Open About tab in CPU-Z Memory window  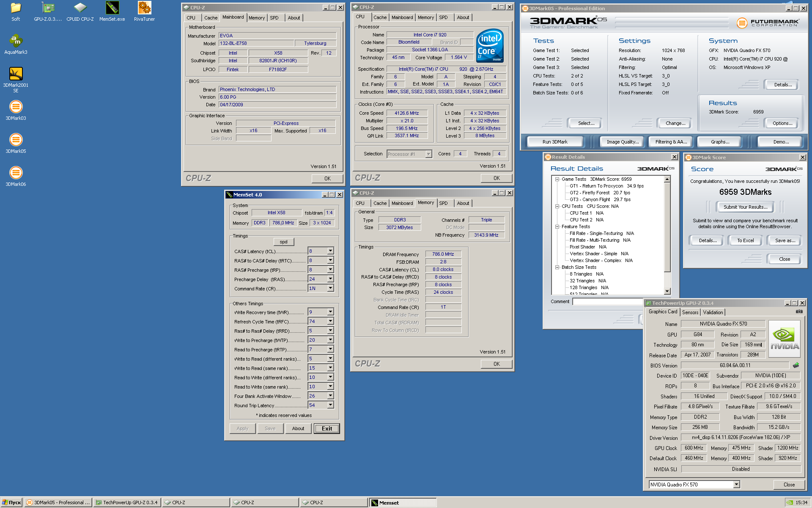463,203
